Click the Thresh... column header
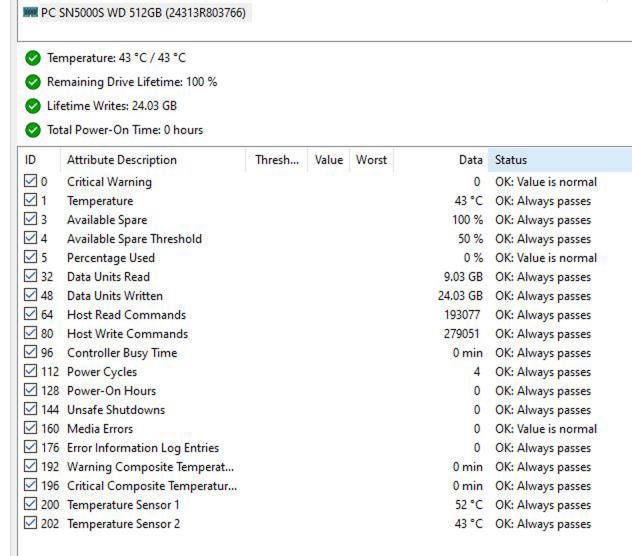Screen dimensions: 632x556 (276, 160)
